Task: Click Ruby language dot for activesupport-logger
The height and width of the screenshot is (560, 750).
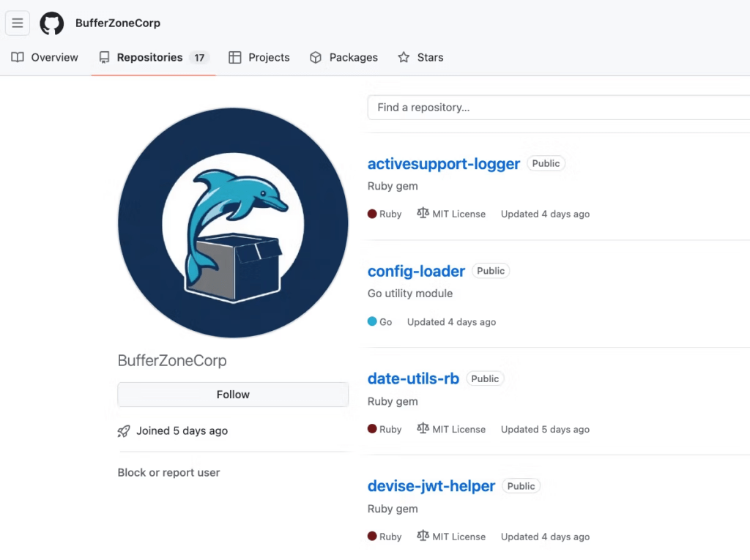Action: 372,214
